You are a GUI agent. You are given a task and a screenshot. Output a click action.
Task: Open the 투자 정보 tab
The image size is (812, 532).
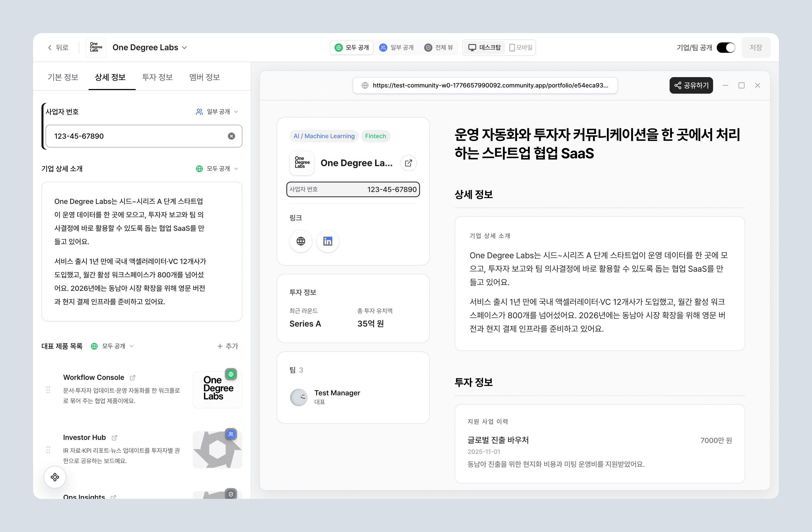pos(157,77)
